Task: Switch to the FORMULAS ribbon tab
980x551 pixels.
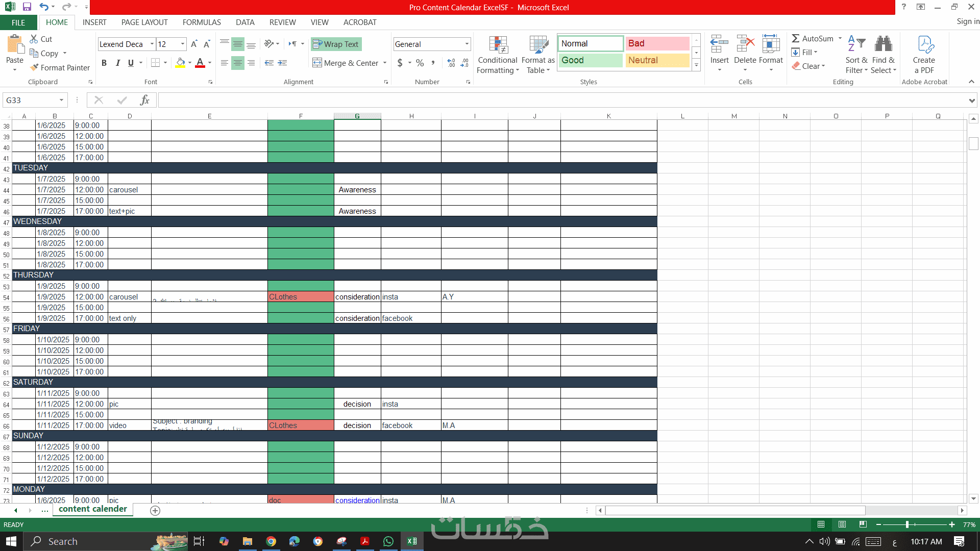Action: (202, 22)
